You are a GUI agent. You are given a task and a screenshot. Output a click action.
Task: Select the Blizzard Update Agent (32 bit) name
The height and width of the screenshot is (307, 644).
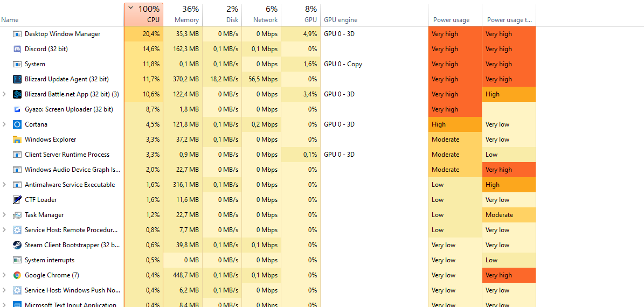pos(66,79)
